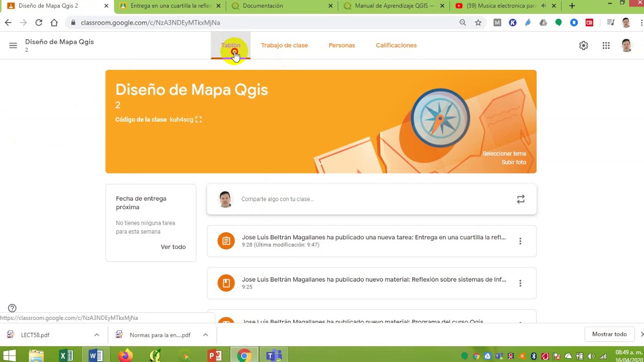The width and height of the screenshot is (644, 362).
Task: Expand options for Normas para la en...pdf download
Action: coord(205,335)
